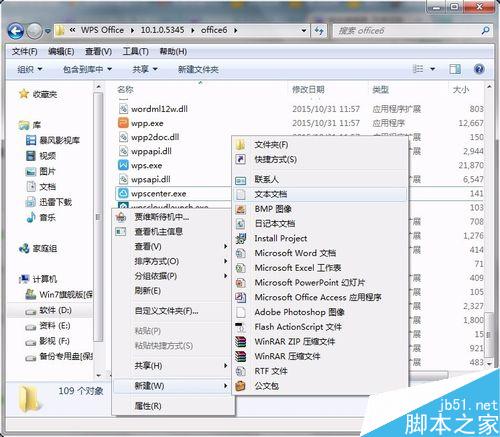
Task: Click the 类型 column header
Action: [x=381, y=89]
